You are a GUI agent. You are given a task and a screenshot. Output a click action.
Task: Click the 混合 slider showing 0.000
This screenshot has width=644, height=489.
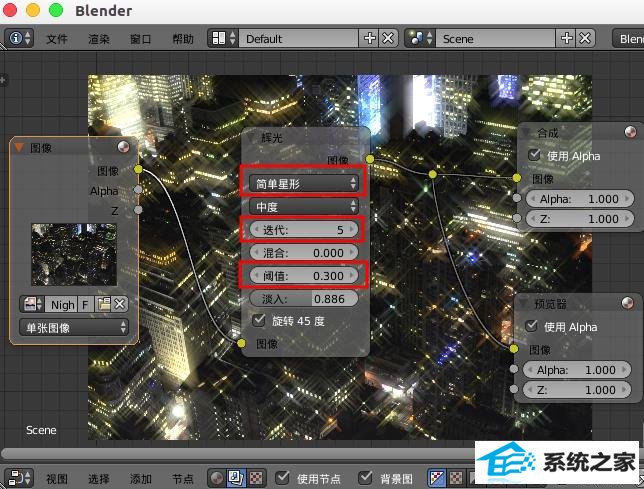click(x=304, y=253)
